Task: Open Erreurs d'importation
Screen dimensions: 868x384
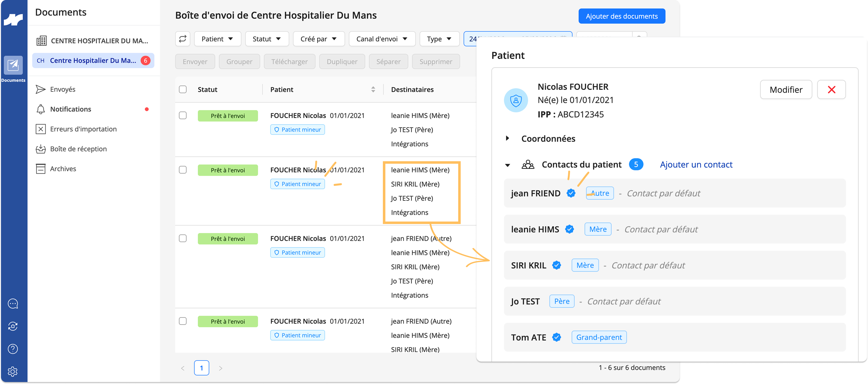Action: coord(83,129)
